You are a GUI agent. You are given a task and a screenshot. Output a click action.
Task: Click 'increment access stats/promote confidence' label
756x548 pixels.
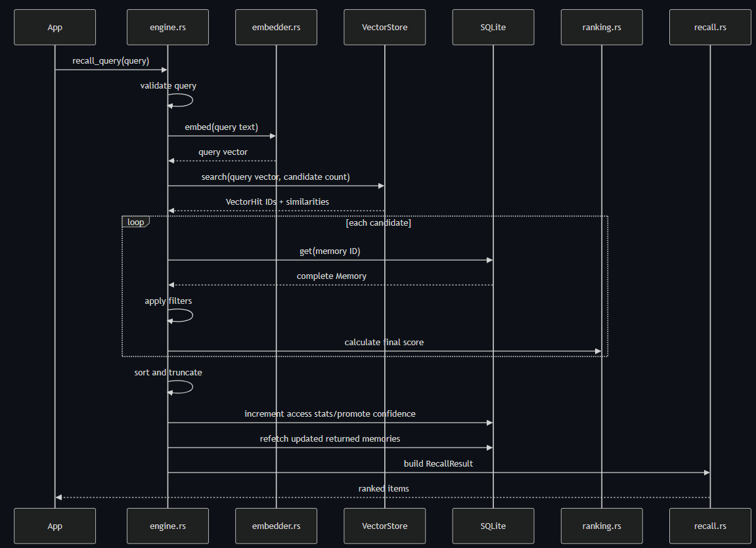(x=330, y=413)
